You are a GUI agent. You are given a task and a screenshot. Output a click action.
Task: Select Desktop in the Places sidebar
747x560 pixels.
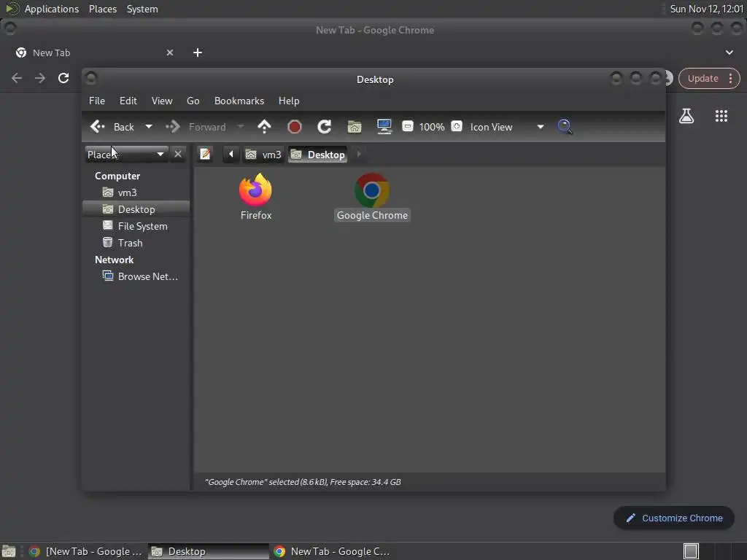pos(136,209)
